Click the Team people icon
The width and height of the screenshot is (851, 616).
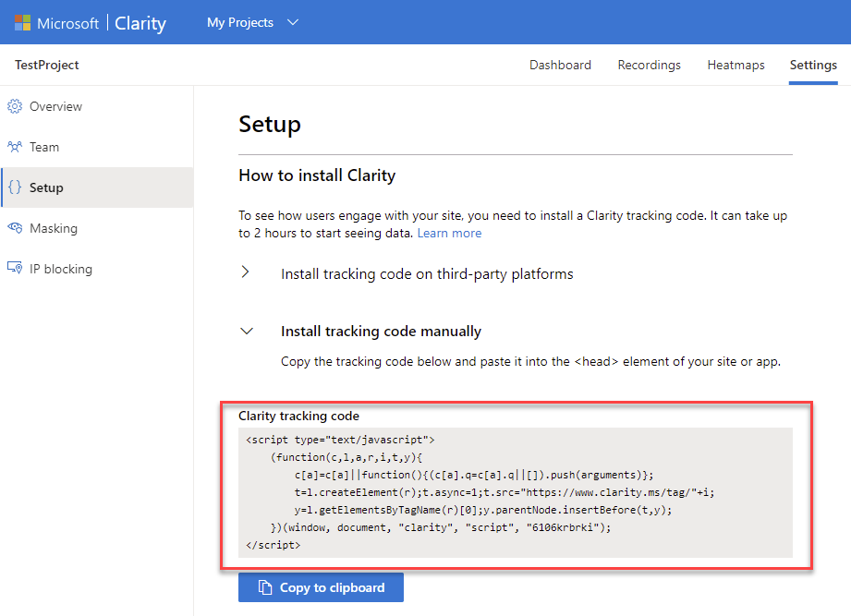pos(15,147)
